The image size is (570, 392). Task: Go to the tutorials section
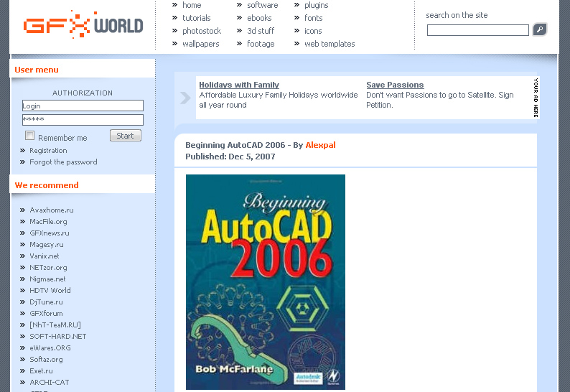[x=196, y=18]
